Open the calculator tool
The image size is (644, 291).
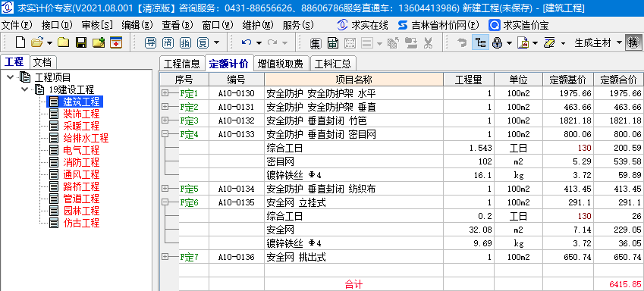click(x=333, y=42)
